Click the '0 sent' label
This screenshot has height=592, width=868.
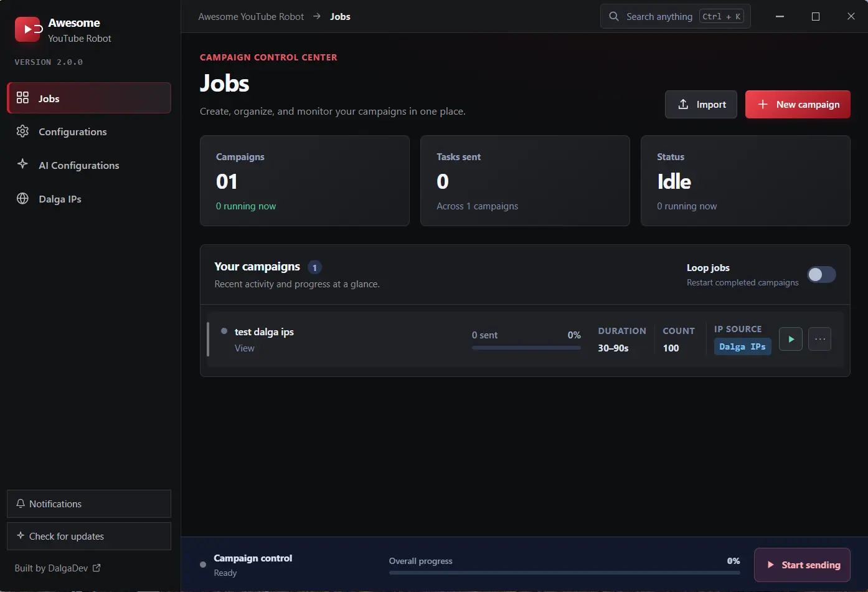(484, 335)
